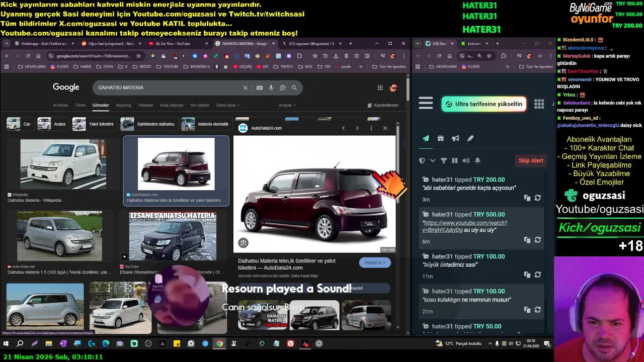Open three-dot options in image preview panel
This screenshot has width=644, height=362.
[x=371, y=128]
